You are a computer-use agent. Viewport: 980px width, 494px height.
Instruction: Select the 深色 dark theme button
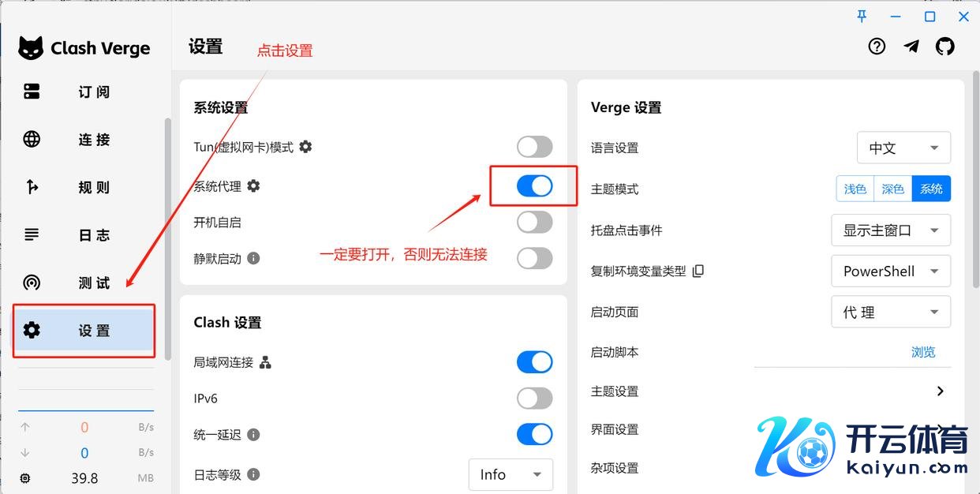pyautogui.click(x=892, y=189)
